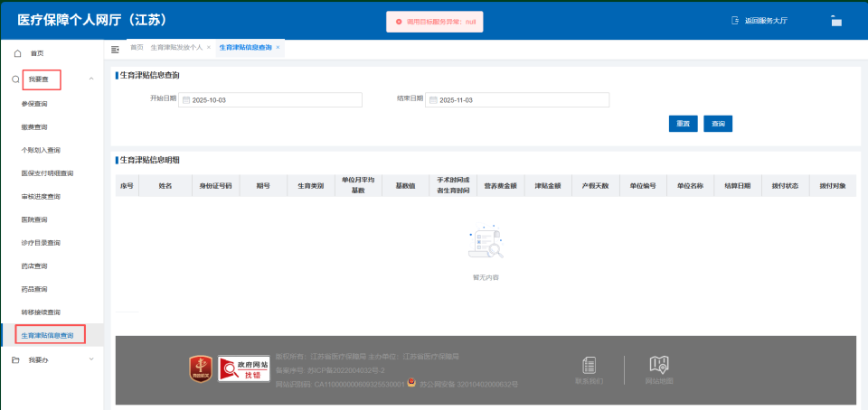Click the 返回服务大厅 link
868x410 pixels.
click(766, 21)
